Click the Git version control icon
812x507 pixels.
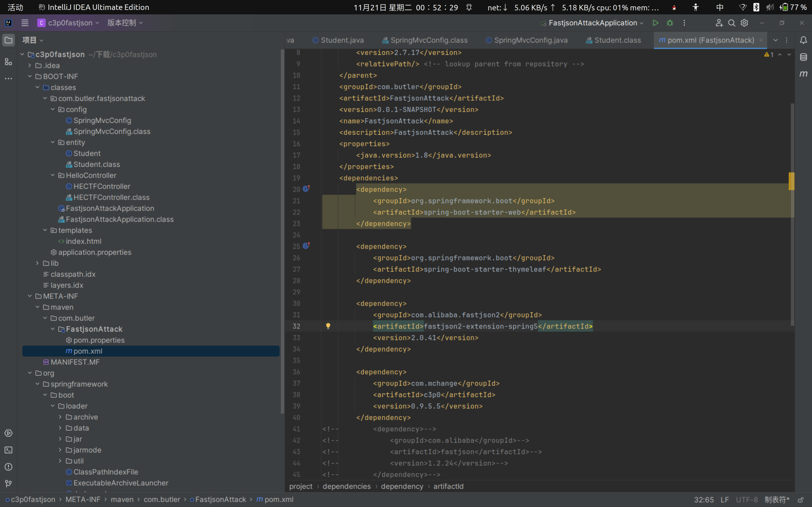point(8,483)
